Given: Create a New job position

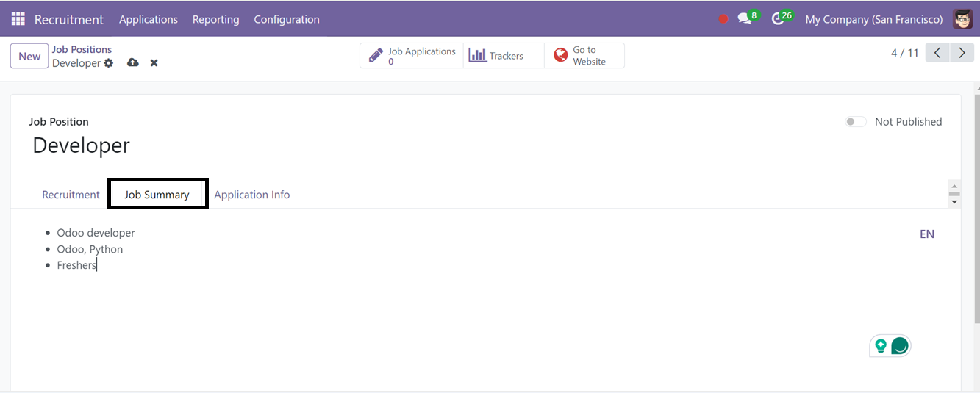Looking at the screenshot, I should point(29,56).
